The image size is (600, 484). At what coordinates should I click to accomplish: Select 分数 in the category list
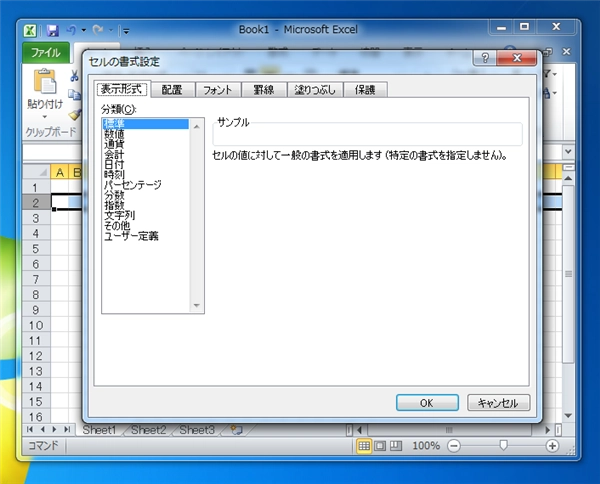(145, 195)
